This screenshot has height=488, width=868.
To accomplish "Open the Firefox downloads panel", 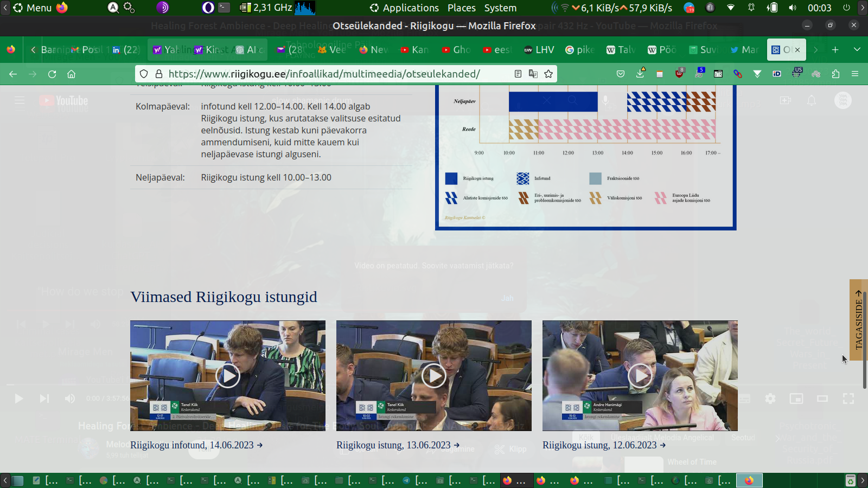I will [x=640, y=73].
